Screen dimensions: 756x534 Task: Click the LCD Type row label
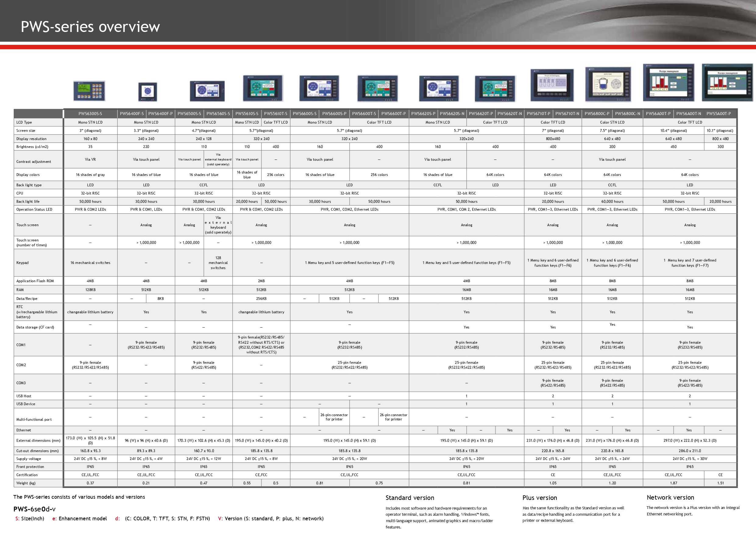(24, 122)
